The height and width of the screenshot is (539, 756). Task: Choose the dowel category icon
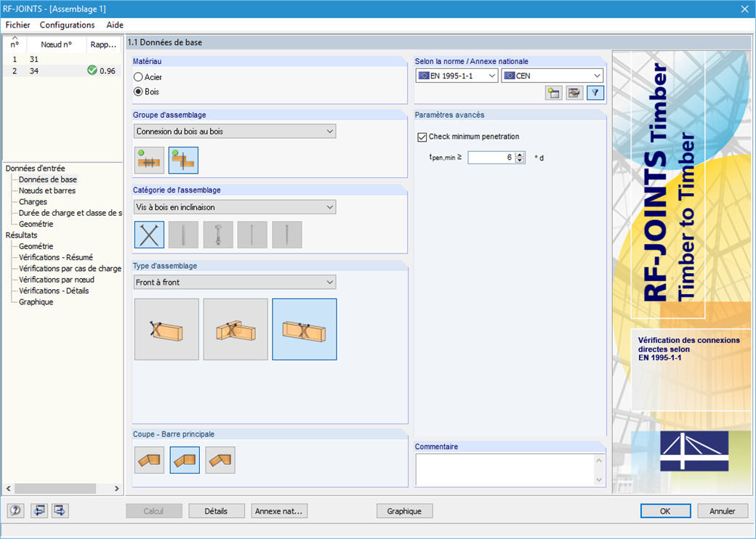pyautogui.click(x=183, y=235)
